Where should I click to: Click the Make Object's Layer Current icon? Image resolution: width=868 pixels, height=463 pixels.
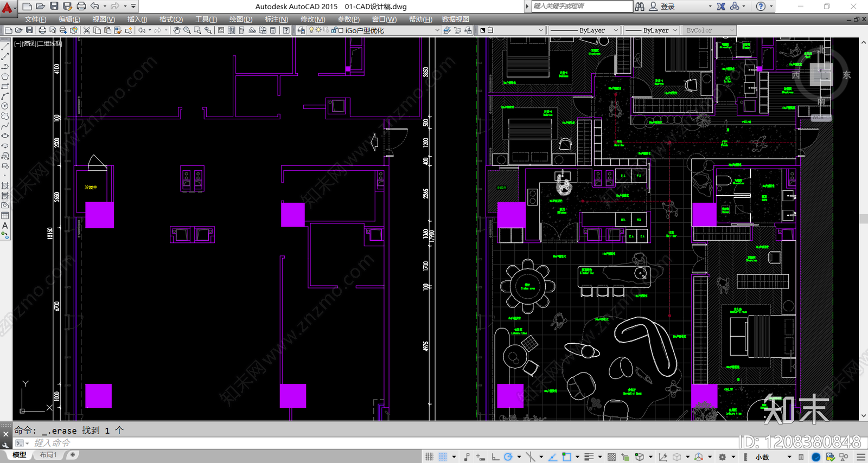tap(447, 30)
